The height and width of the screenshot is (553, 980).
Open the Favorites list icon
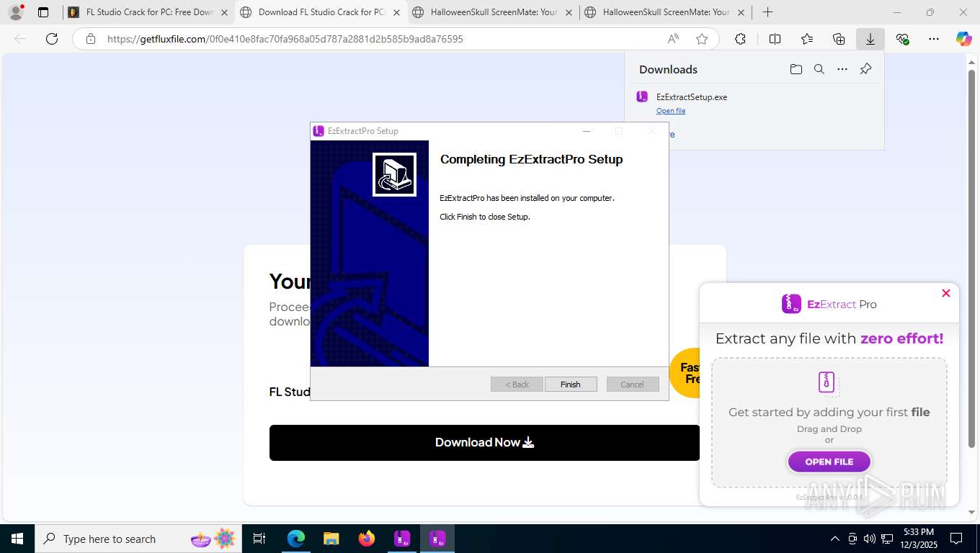807,39
